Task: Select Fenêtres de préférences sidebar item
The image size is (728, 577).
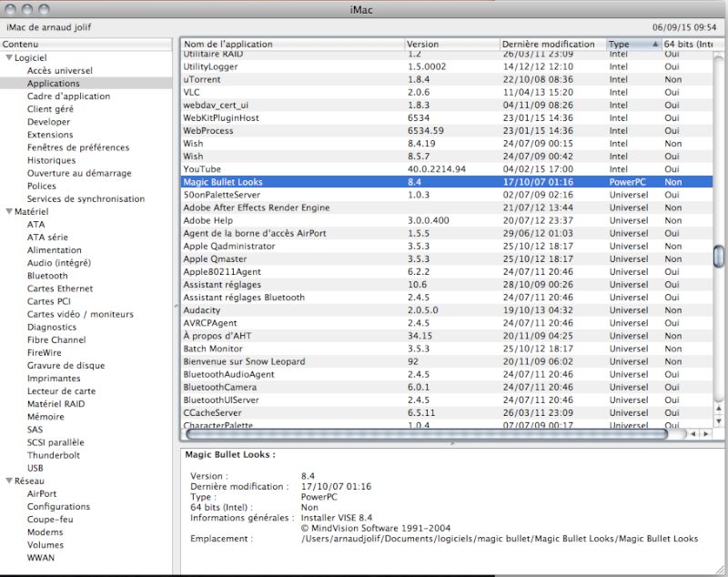Action: pyautogui.click(x=78, y=147)
